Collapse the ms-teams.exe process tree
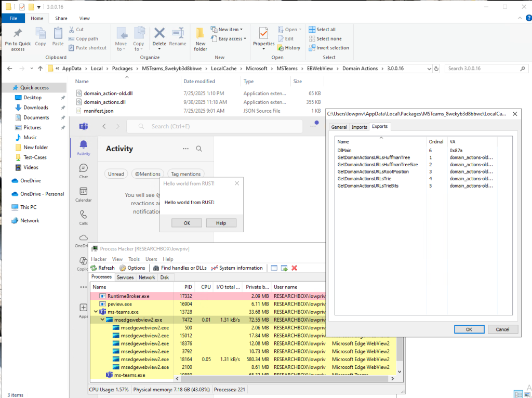This screenshot has width=532, height=398. pyautogui.click(x=96, y=312)
